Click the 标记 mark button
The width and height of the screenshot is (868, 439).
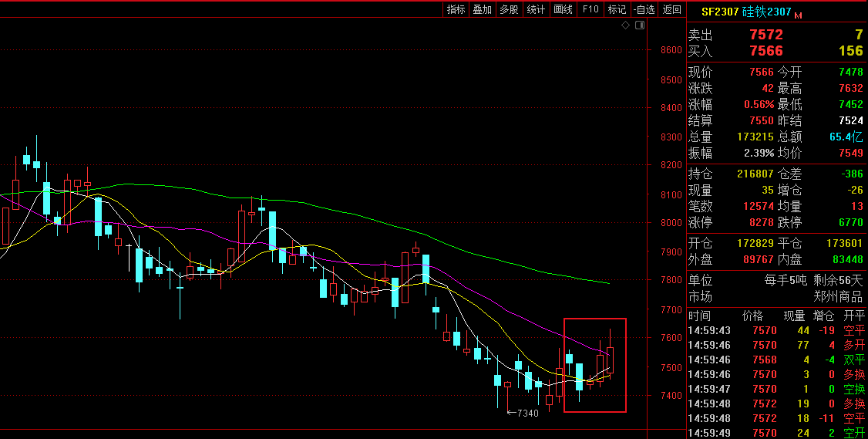(617, 9)
